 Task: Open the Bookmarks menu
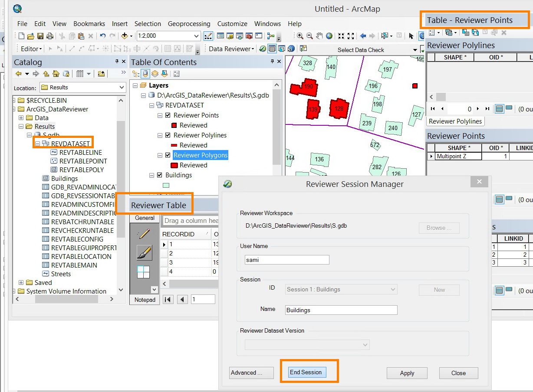point(89,24)
